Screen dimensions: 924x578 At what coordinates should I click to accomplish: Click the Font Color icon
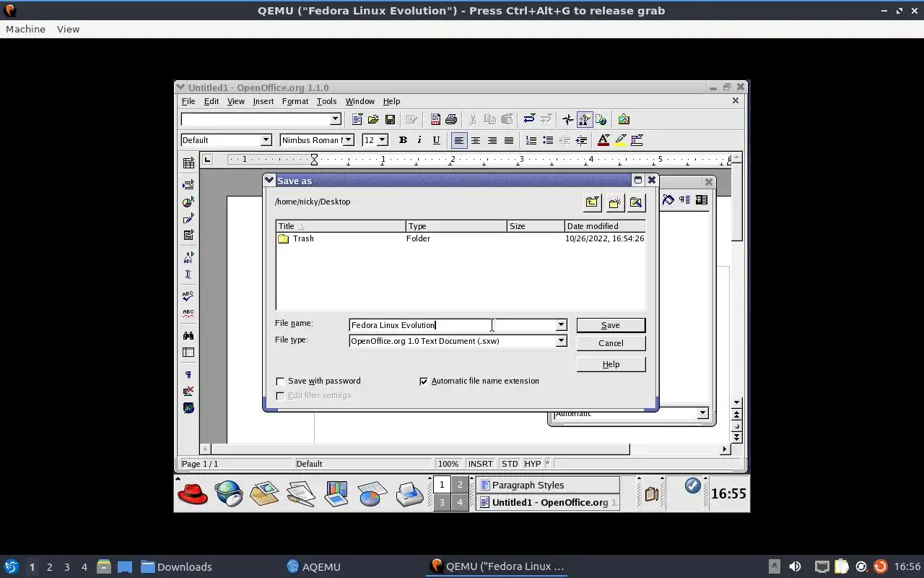point(603,140)
